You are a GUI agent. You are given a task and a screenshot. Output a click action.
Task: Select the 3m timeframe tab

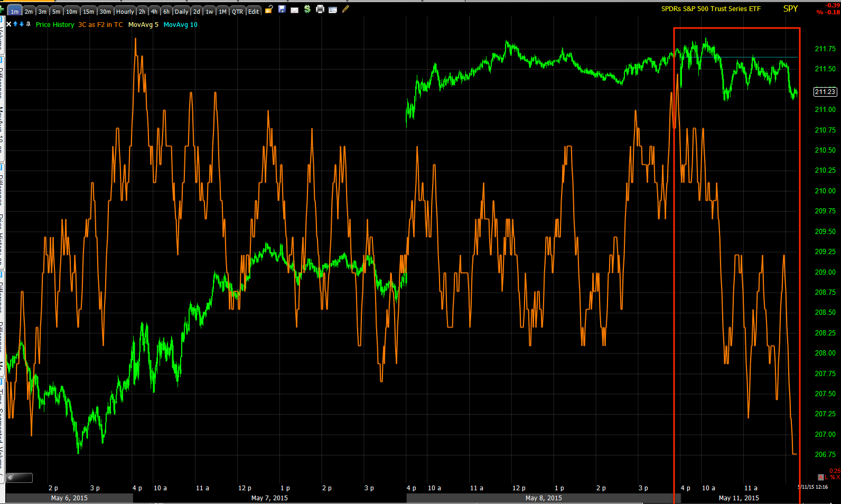click(42, 11)
